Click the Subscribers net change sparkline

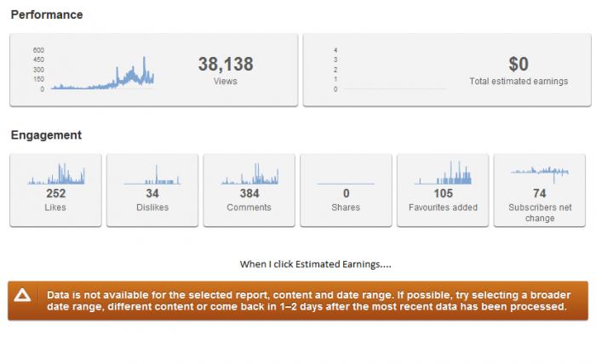(x=540, y=174)
